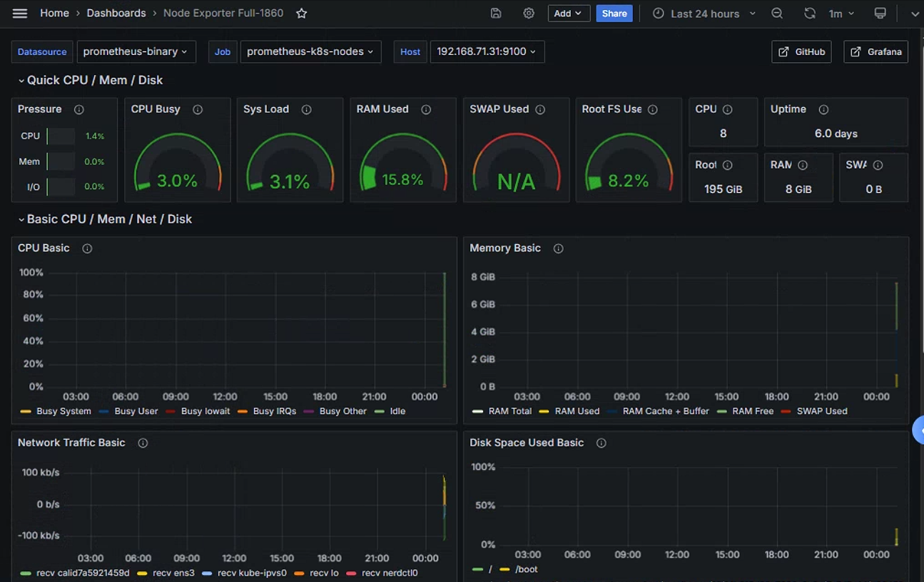Screen dimensions: 924x582
Task: Click info icon on Network Traffic Basic
Action: coord(143,443)
